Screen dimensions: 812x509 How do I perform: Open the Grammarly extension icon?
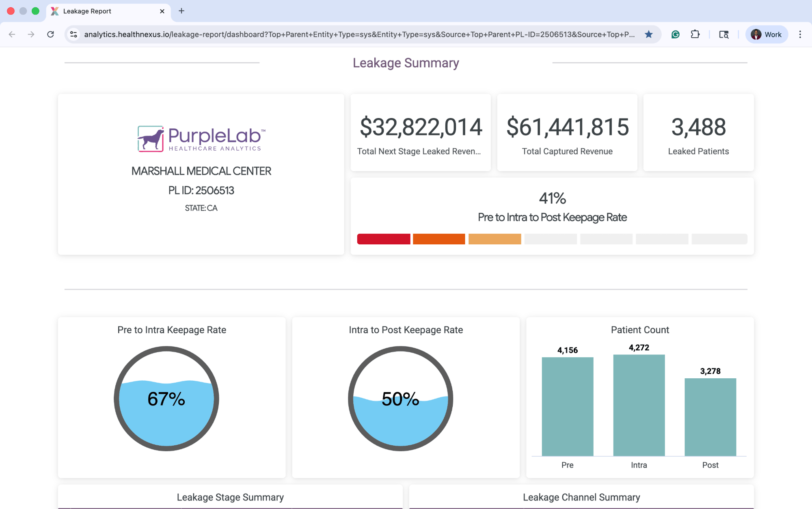[x=675, y=35]
